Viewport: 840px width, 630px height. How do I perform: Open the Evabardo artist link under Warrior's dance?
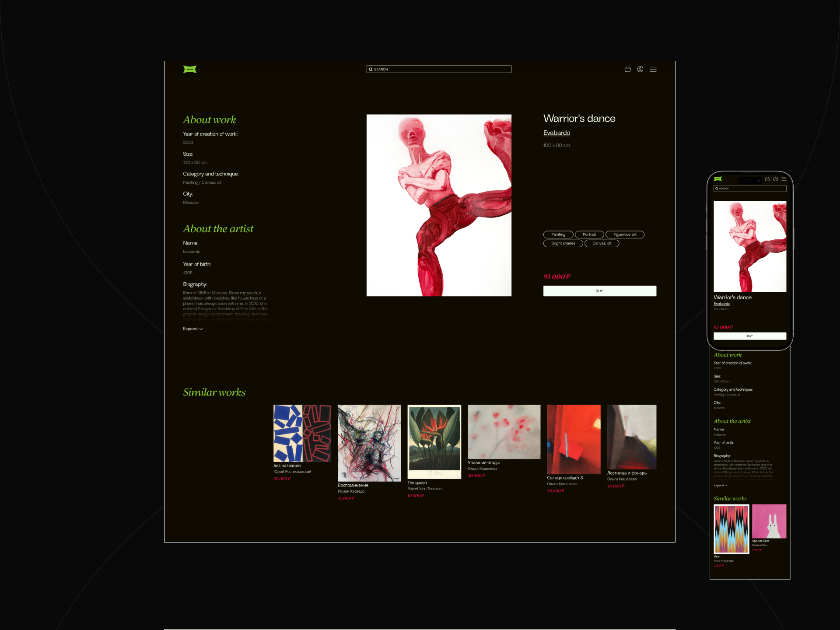pyautogui.click(x=556, y=133)
